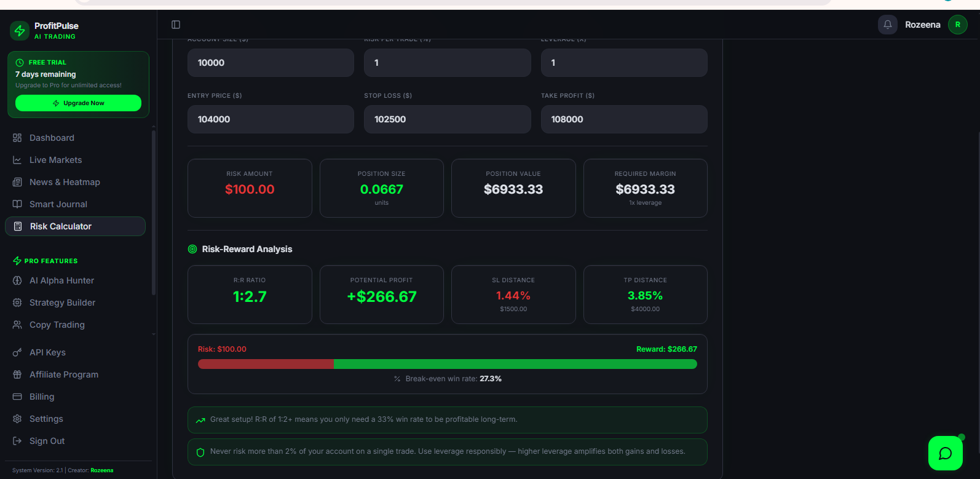Click the SL Distance 1.44% value

coord(513,296)
